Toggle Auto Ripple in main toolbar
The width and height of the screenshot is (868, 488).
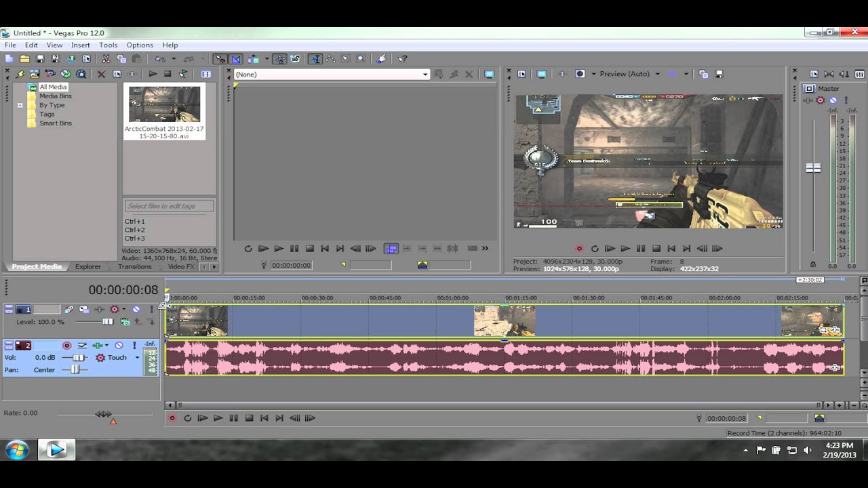click(252, 59)
